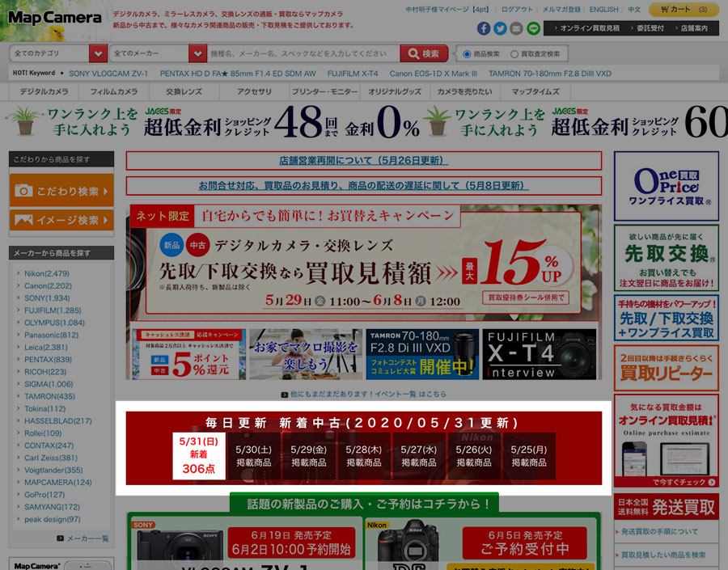The height and width of the screenshot is (570, 728).
Task: Click the Map Camera logo
Action: 55,18
